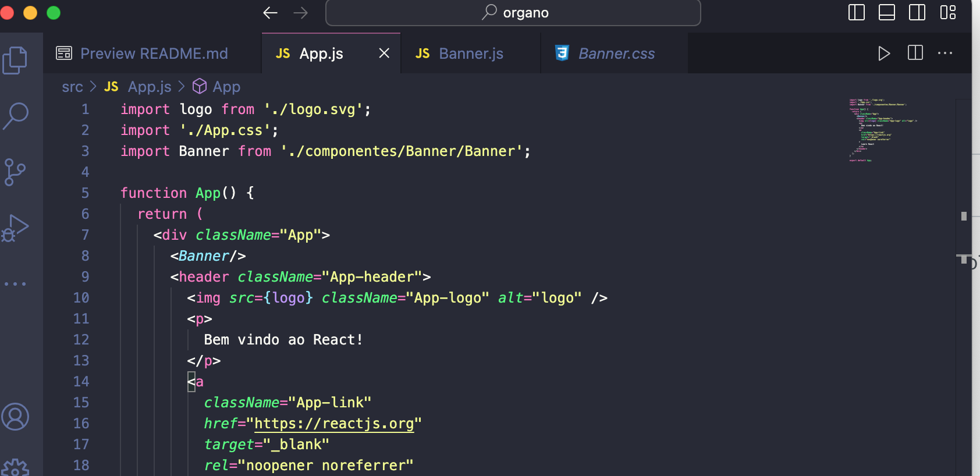This screenshot has height=476, width=980.
Task: Open the App symbol breadcrumb
Action: [x=216, y=87]
